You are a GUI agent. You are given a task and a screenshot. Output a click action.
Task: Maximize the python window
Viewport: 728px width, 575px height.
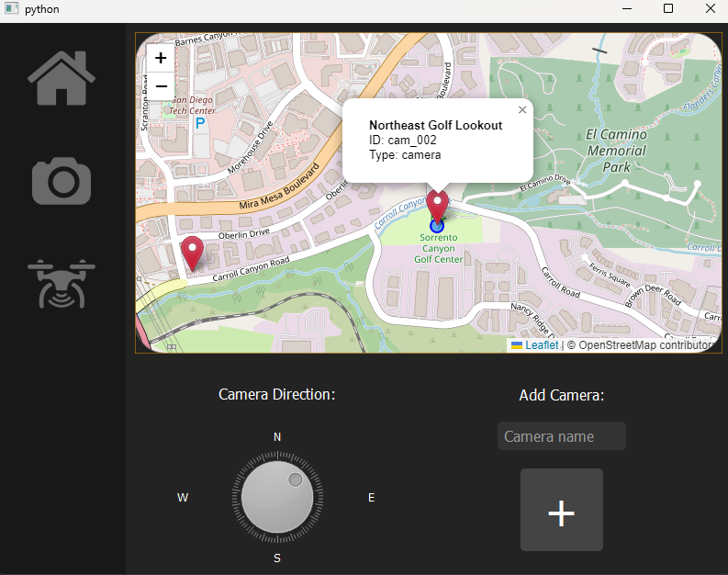668,8
